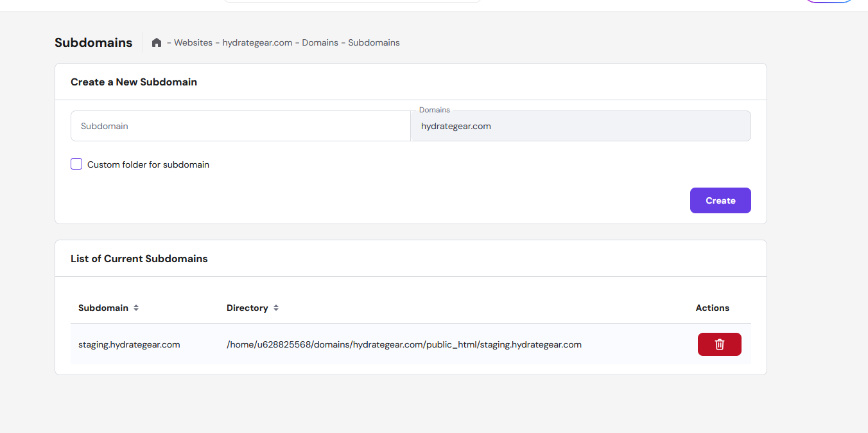Open hydrategear.com in the breadcrumb

tap(257, 43)
